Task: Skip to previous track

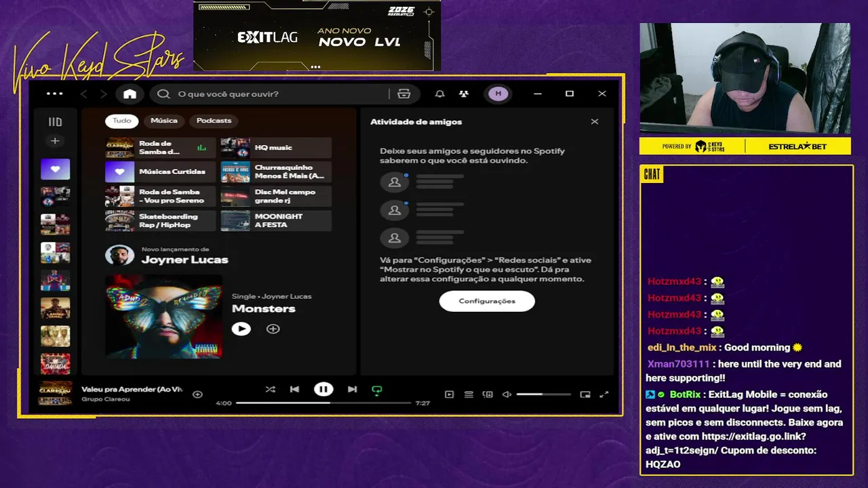Action: click(x=294, y=390)
